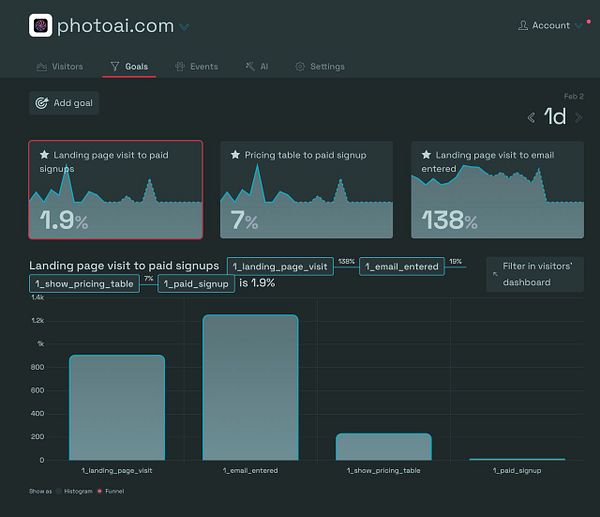Go to next day with right chevron
Image resolution: width=600 pixels, height=517 pixels.
(x=579, y=117)
